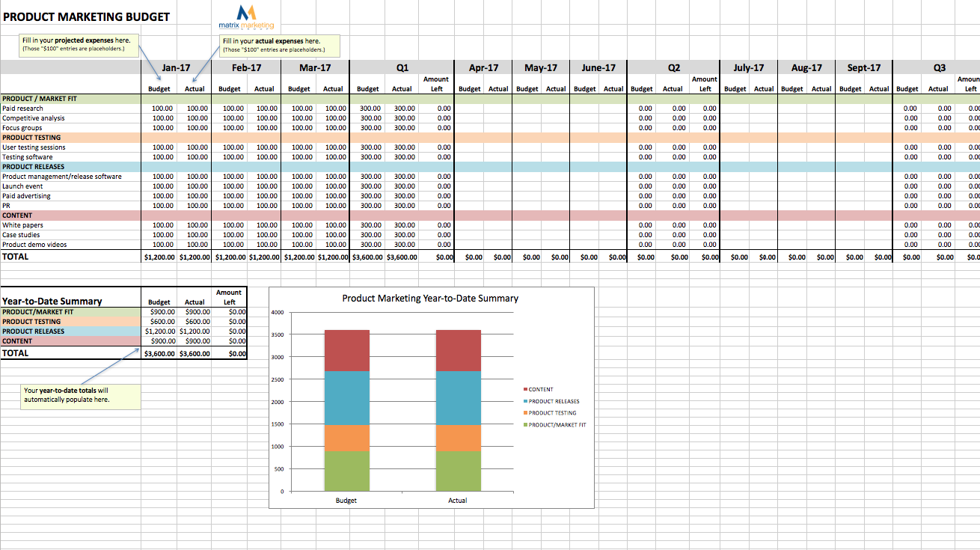Select the User testing sessions row label
The width and height of the screenshot is (980, 550).
(x=34, y=147)
